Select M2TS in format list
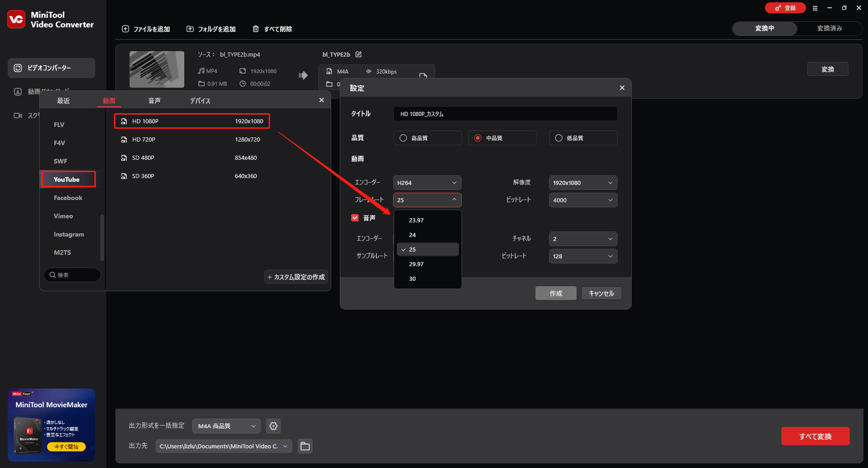The height and width of the screenshot is (468, 868). click(62, 252)
